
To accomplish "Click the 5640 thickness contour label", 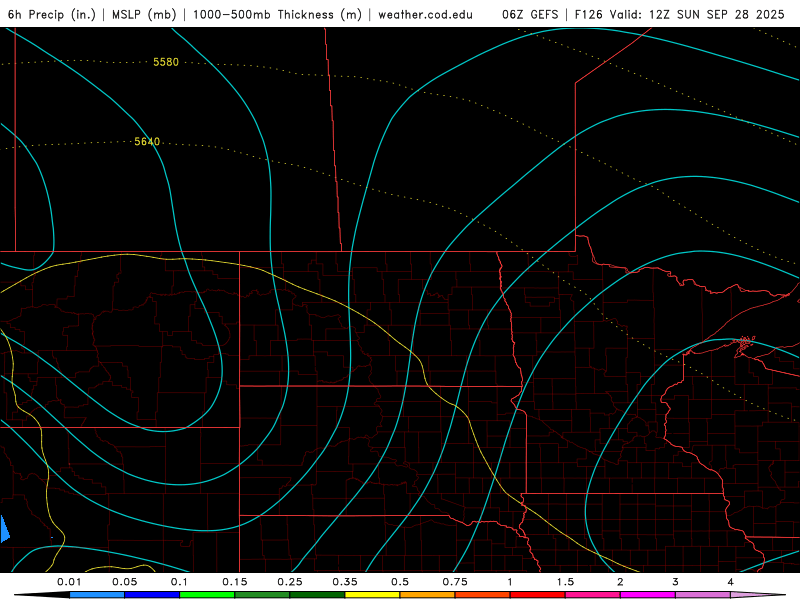I will (147, 142).
